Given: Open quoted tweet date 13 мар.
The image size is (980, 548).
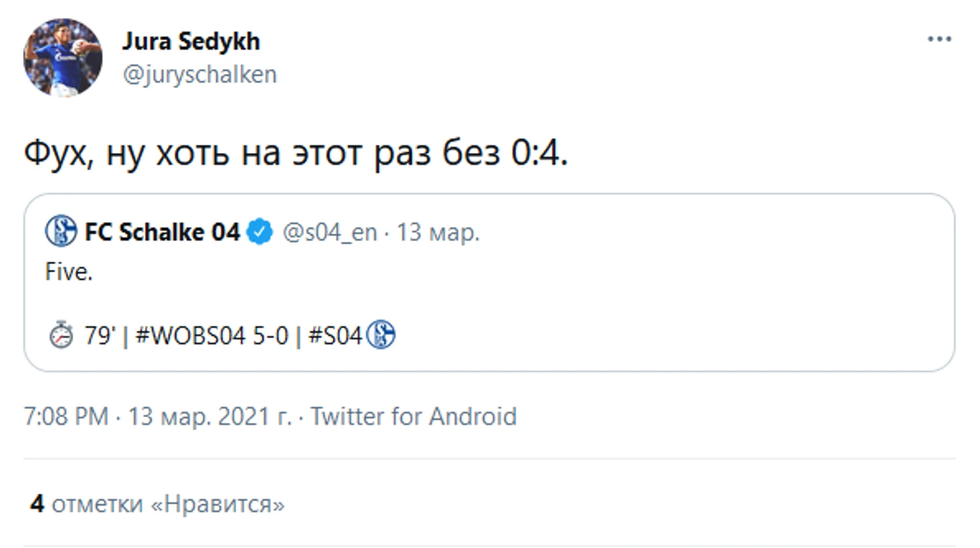Looking at the screenshot, I should pyautogui.click(x=438, y=232).
